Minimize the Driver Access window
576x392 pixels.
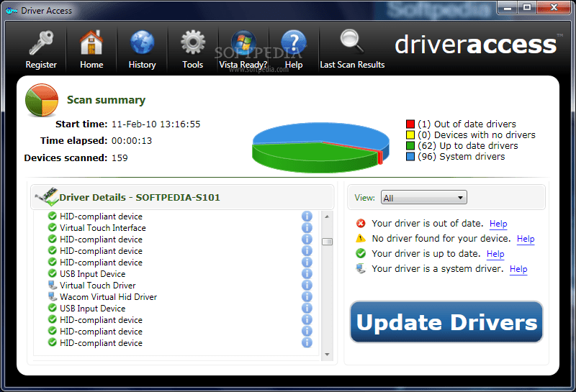(508, 7)
